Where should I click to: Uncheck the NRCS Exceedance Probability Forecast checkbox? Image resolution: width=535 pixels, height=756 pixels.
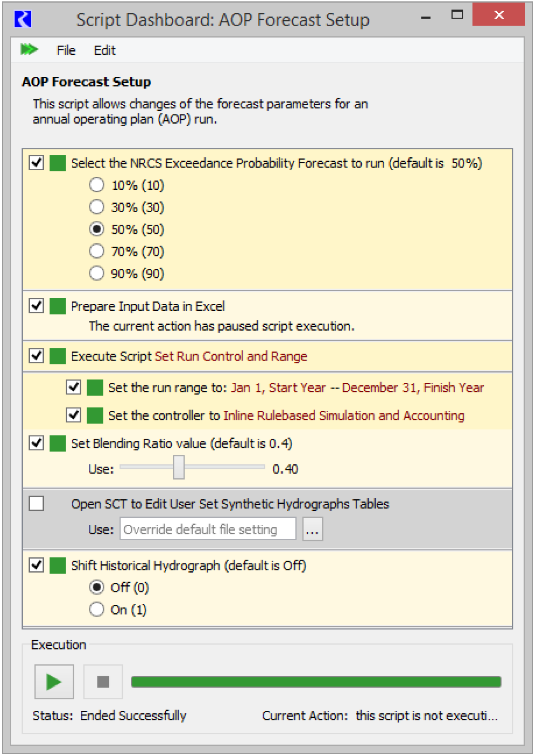(x=36, y=163)
